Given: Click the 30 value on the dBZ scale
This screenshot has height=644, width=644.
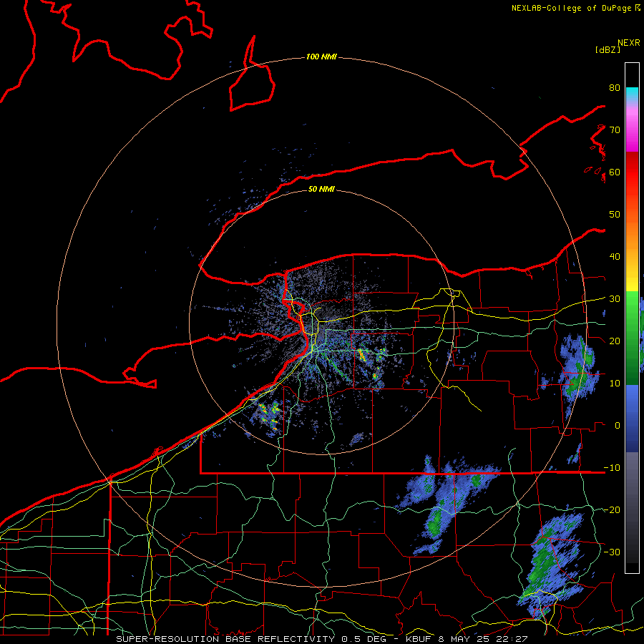Looking at the screenshot, I should point(615,299).
